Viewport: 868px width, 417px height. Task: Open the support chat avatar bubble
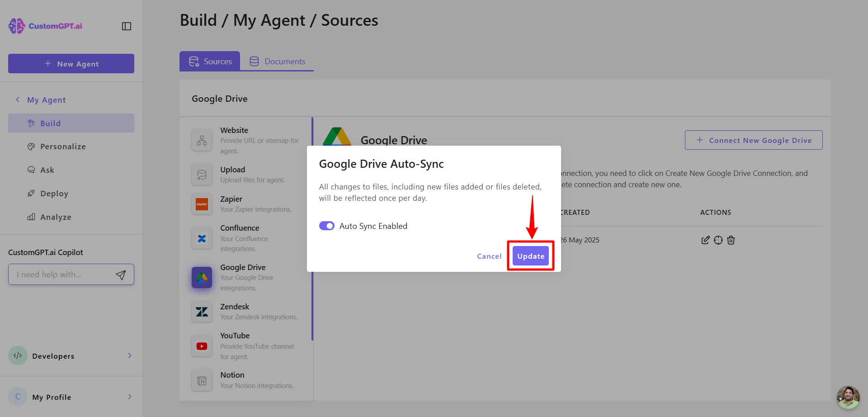pos(848,397)
